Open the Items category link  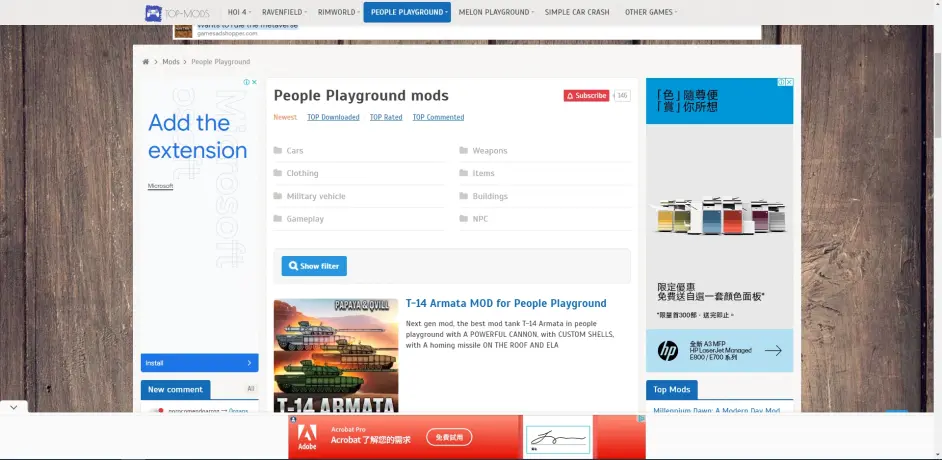(x=484, y=173)
